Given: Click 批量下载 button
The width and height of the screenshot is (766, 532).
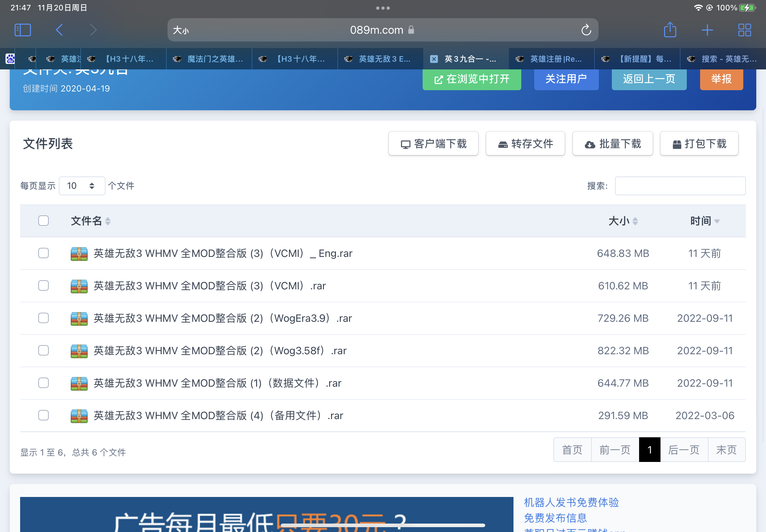Looking at the screenshot, I should tap(612, 144).
